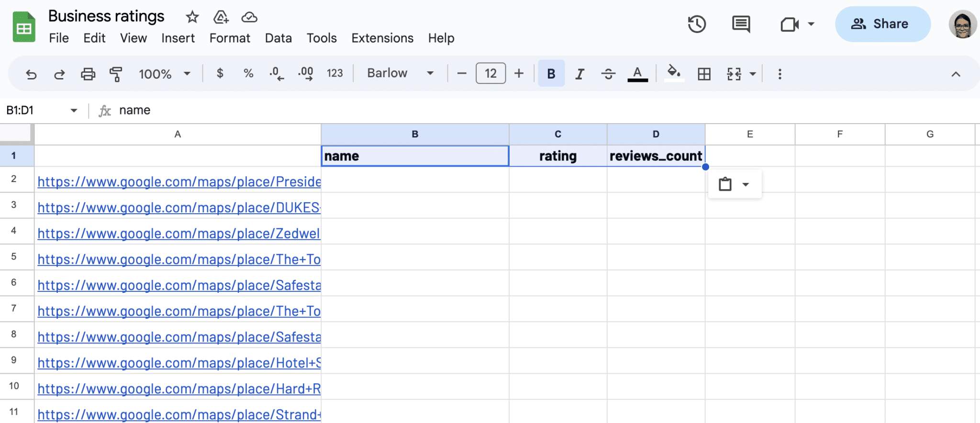
Task: Select column A header
Action: point(178,134)
